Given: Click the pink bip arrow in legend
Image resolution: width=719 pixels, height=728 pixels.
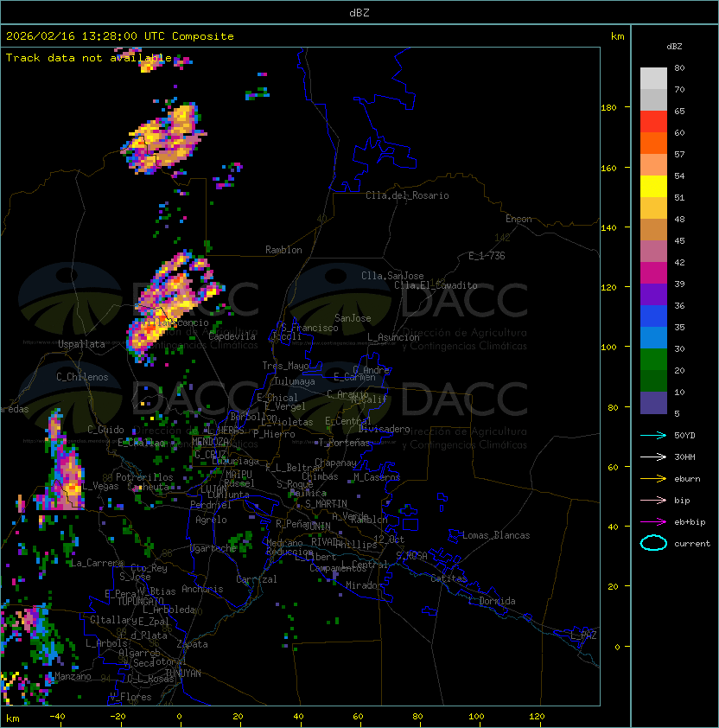Looking at the screenshot, I should pyautogui.click(x=653, y=501).
